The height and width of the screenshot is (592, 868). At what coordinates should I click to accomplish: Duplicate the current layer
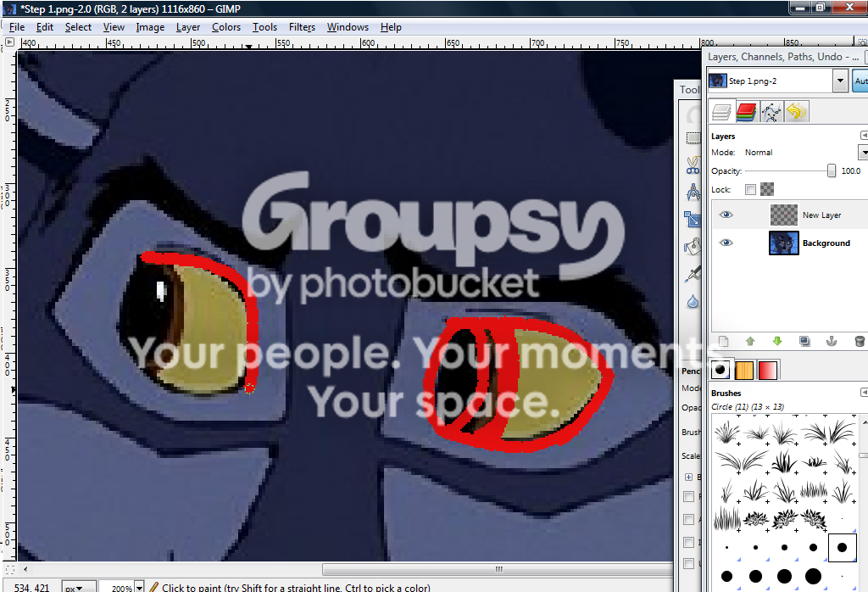point(804,341)
